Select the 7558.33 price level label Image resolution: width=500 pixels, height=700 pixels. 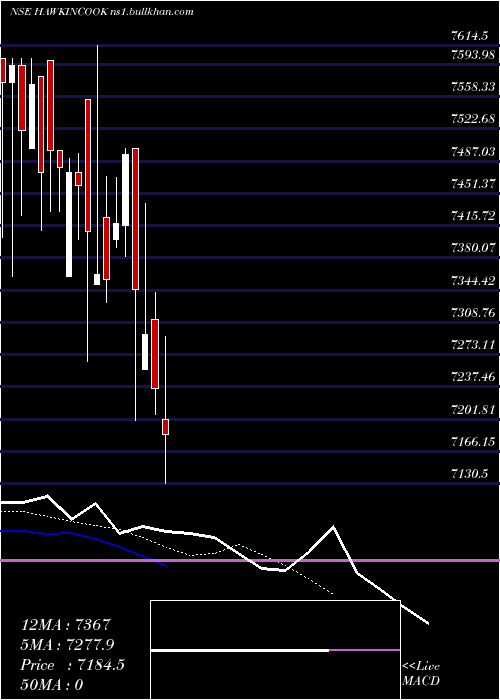pos(473,87)
